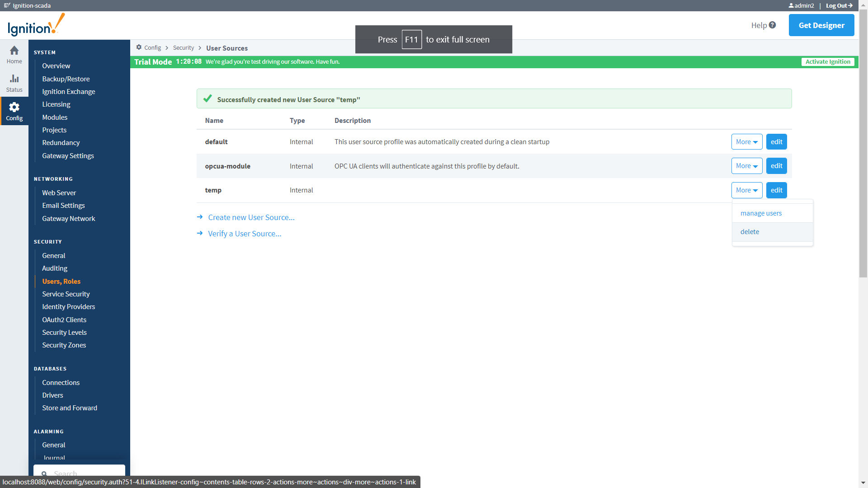This screenshot has height=488, width=868.
Task: Open Auditing page
Action: [55, 268]
